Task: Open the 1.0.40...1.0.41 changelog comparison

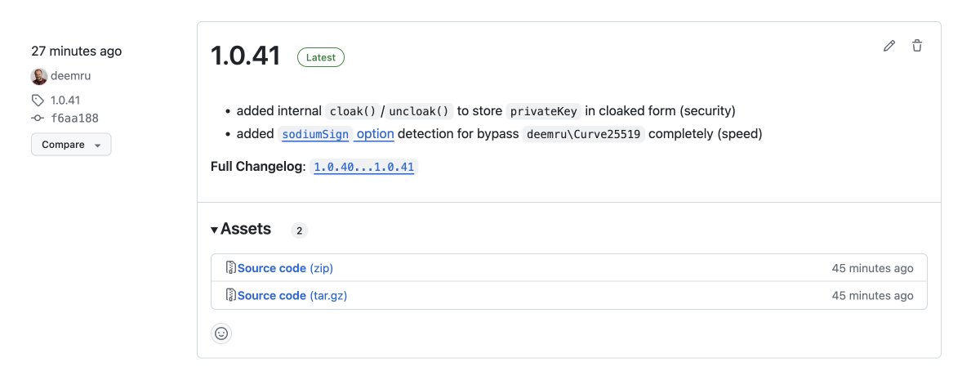Action: (363, 167)
